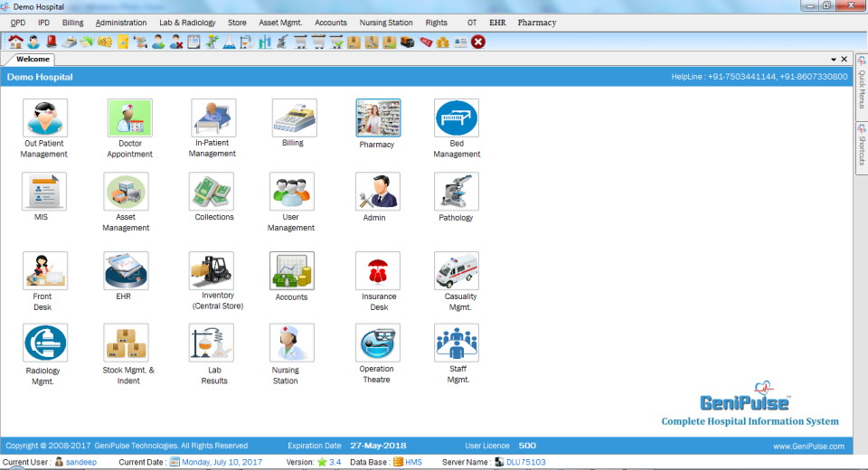
Task: Open the EHR module tile
Action: 126,271
